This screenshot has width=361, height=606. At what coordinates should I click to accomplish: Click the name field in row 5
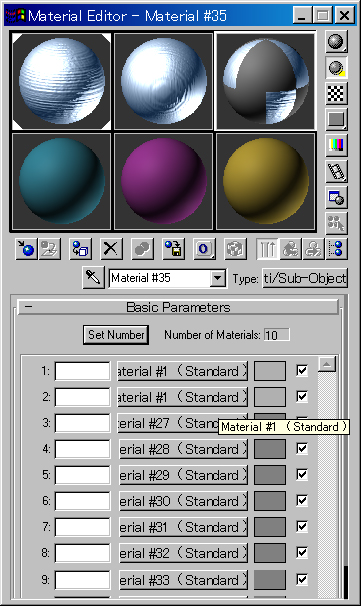82,475
